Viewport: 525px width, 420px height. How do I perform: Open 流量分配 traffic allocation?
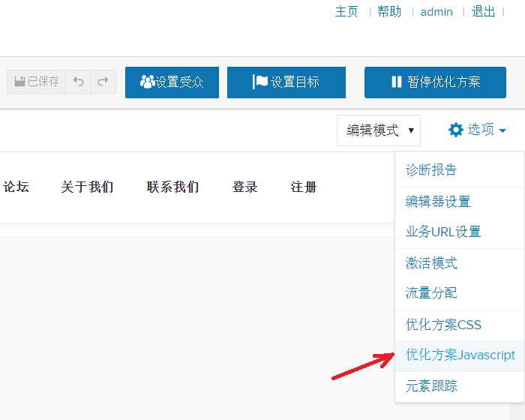point(431,293)
